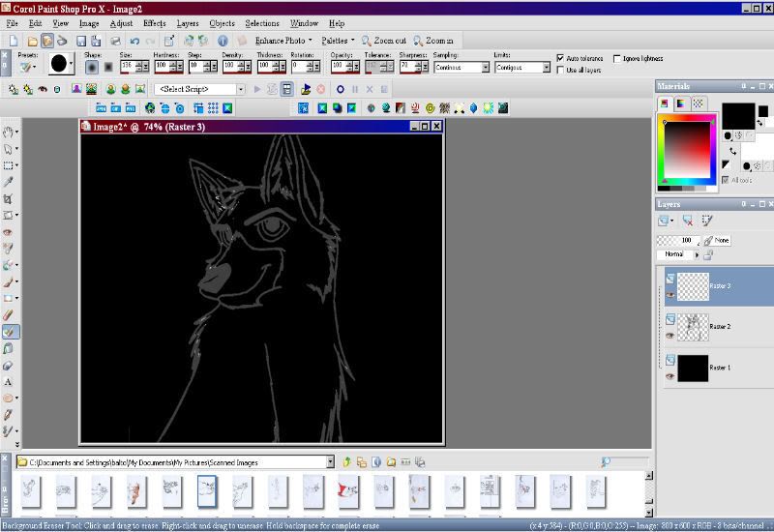Screen dimensions: 774x532
Task: Click the magnifier Find icon in the browser
Action: click(x=606, y=462)
